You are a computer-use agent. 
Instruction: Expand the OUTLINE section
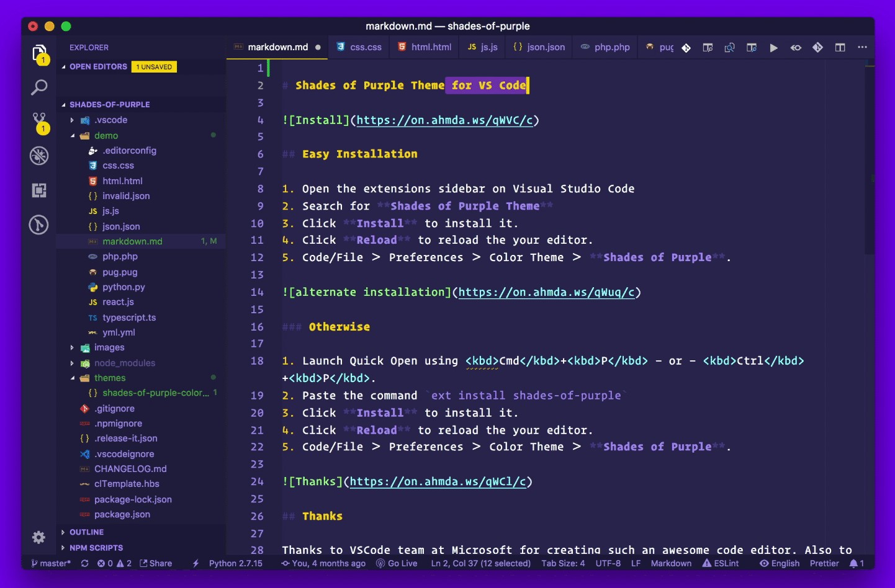86,532
